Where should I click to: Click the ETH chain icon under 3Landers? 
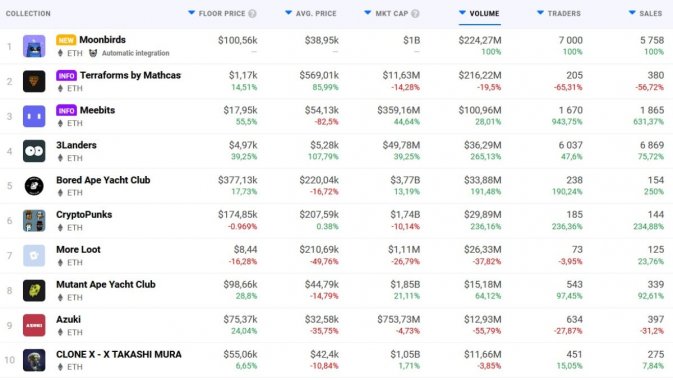coord(60,158)
